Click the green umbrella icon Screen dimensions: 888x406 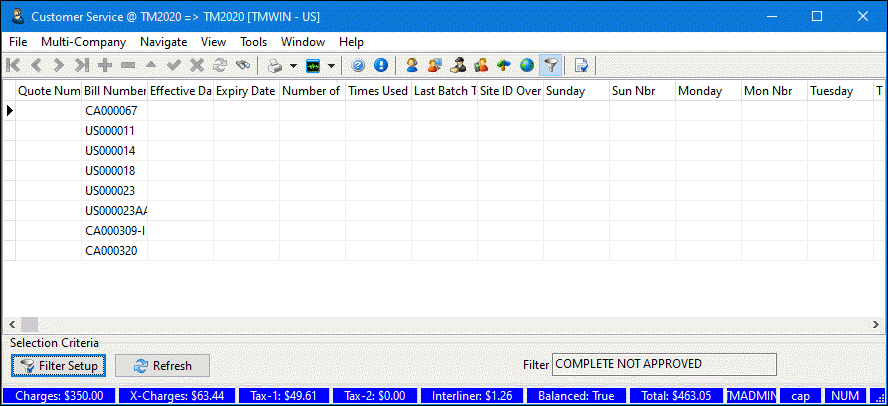(x=504, y=66)
